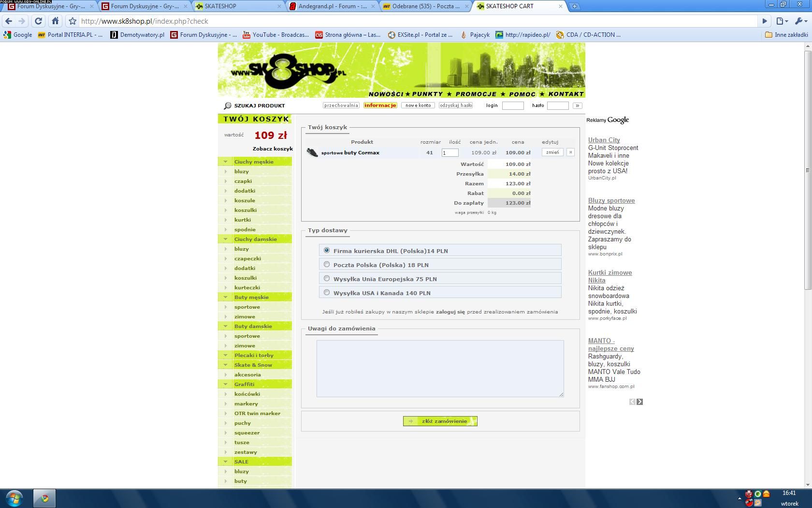812x508 pixels.
Task: Select Wysyłka Unia Europejska 75 PLN option
Action: point(327,279)
